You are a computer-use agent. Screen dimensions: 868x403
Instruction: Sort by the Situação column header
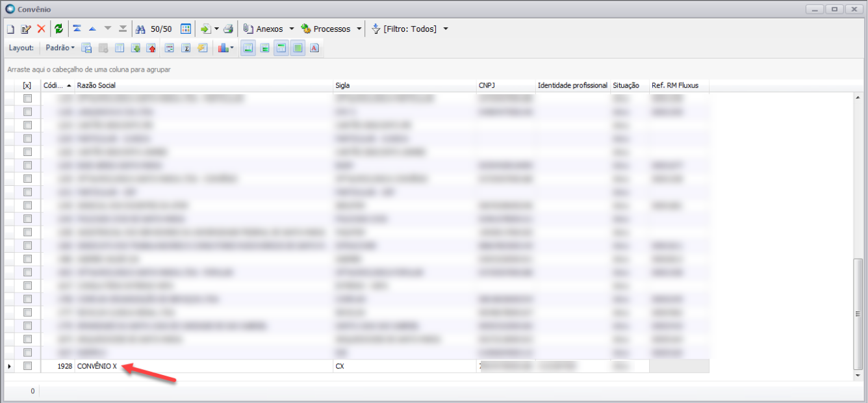[x=630, y=86]
